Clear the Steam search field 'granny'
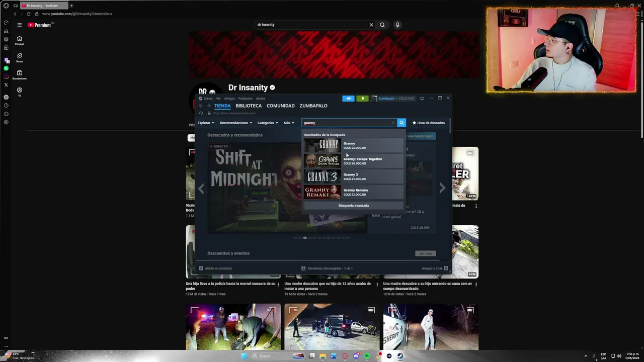The width and height of the screenshot is (644, 362). (393, 123)
